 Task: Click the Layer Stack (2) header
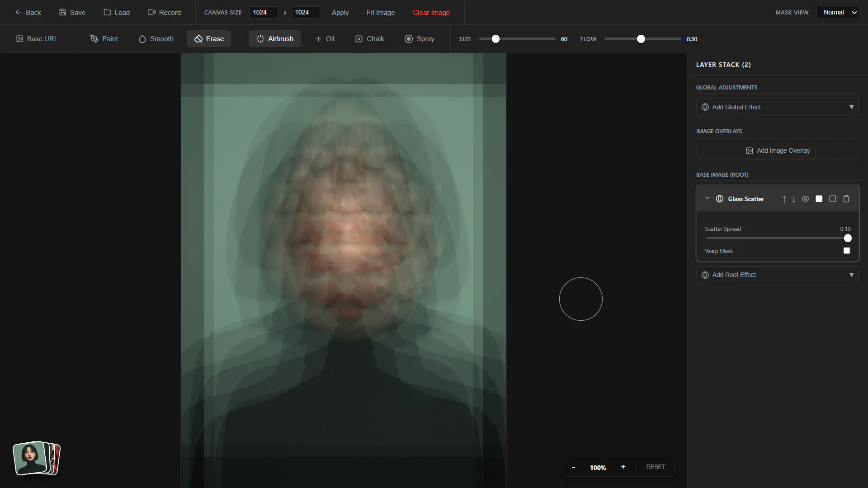723,65
